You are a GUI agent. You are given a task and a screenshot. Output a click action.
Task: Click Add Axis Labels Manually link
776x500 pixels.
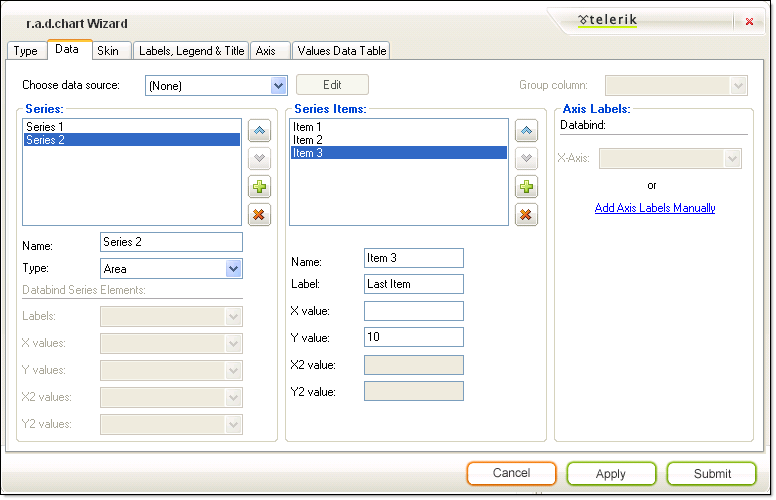pyautogui.click(x=655, y=208)
